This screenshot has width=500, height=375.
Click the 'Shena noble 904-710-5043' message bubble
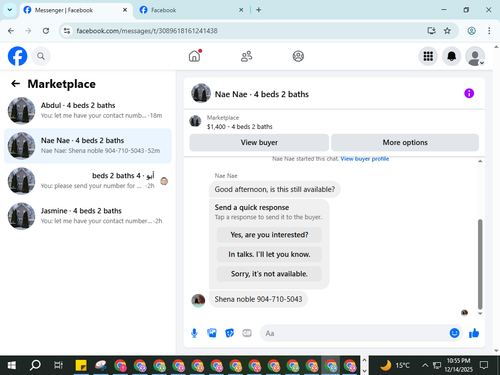click(258, 299)
